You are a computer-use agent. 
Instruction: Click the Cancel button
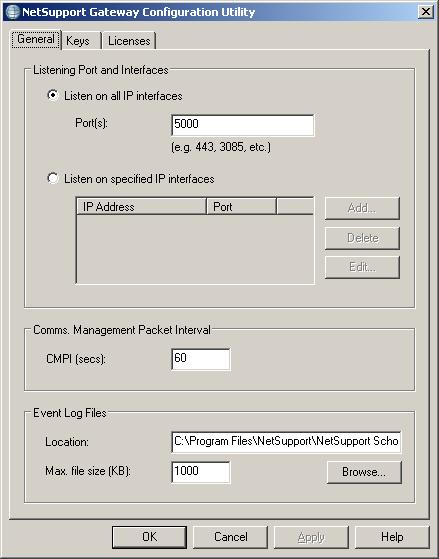tap(230, 537)
